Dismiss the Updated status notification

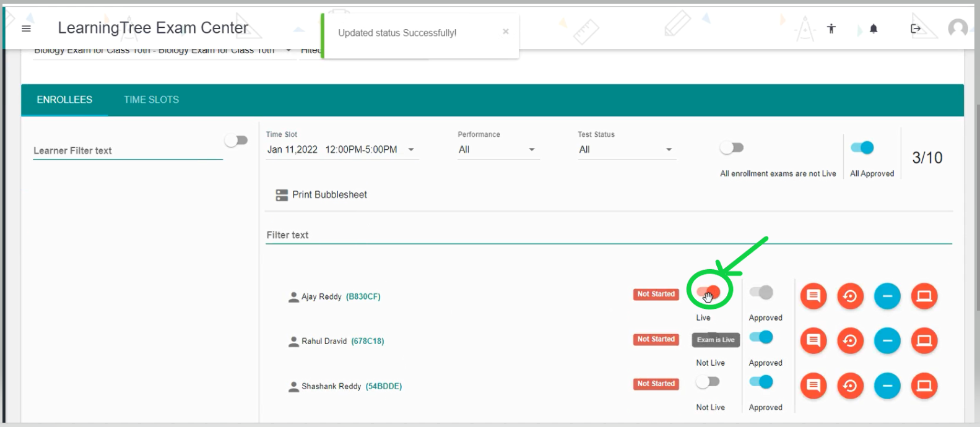[x=506, y=32]
